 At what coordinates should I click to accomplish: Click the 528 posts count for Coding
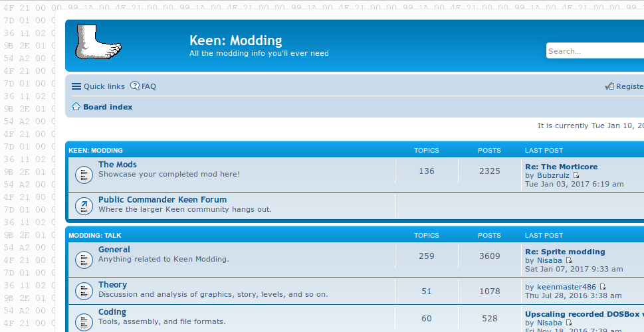(x=490, y=319)
